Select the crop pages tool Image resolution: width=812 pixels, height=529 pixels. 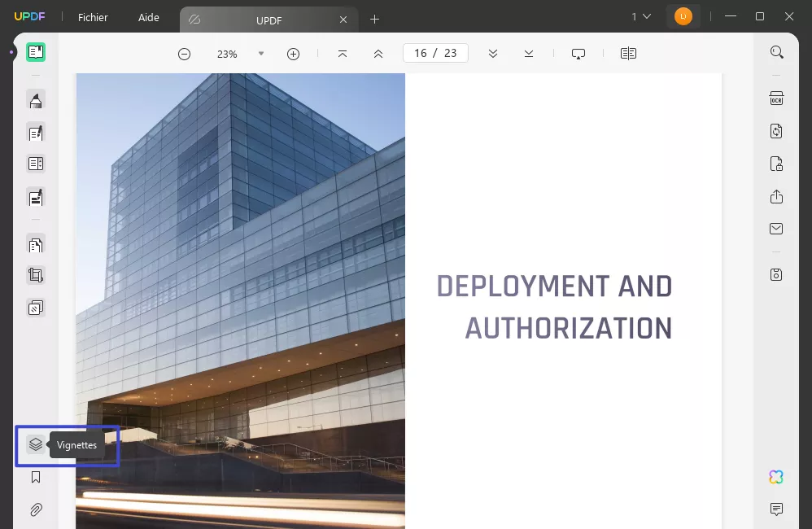click(36, 274)
